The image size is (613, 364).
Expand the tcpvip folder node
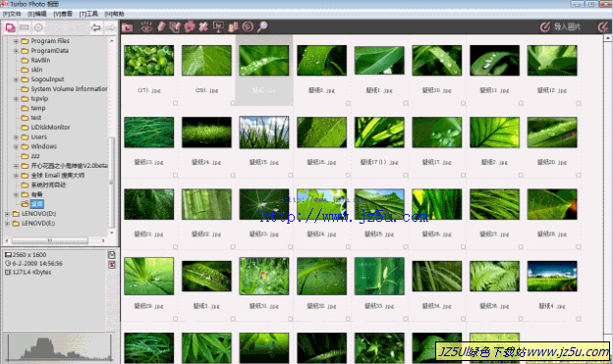[x=16, y=98]
